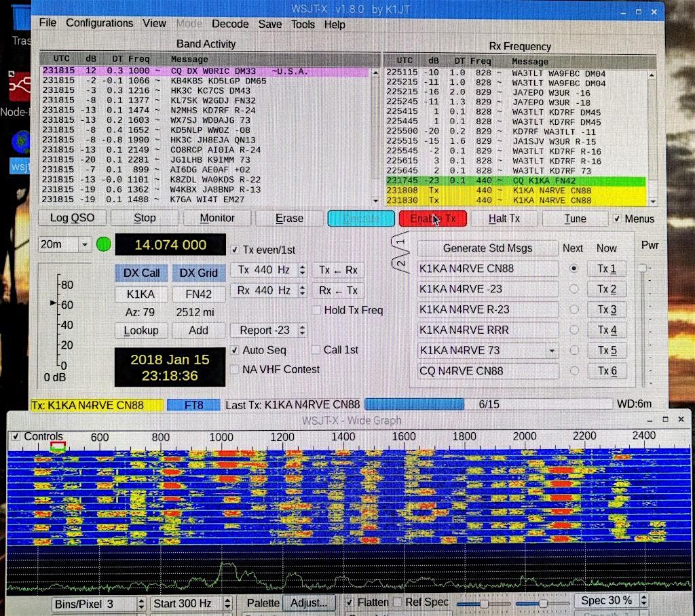Enable the Hold Tx Freq checkbox
Image resolution: width=695 pixels, height=616 pixels.
tap(317, 310)
